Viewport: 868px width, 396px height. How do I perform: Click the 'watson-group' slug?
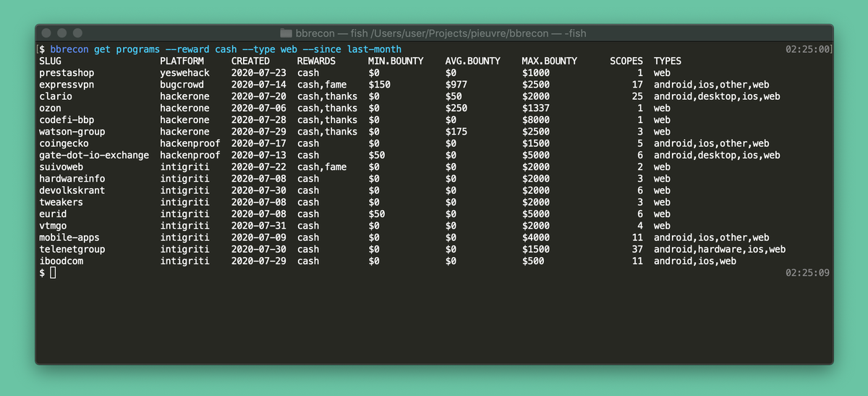coord(72,132)
